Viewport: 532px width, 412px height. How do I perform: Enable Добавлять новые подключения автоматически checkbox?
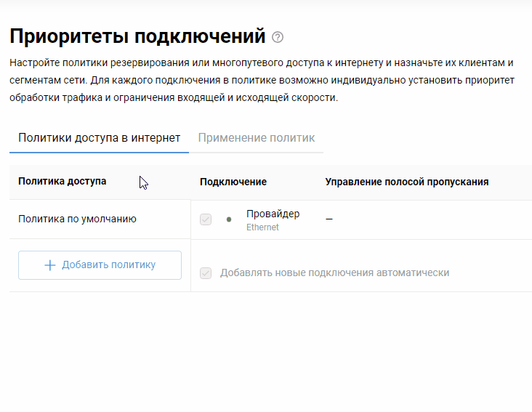[x=206, y=273]
